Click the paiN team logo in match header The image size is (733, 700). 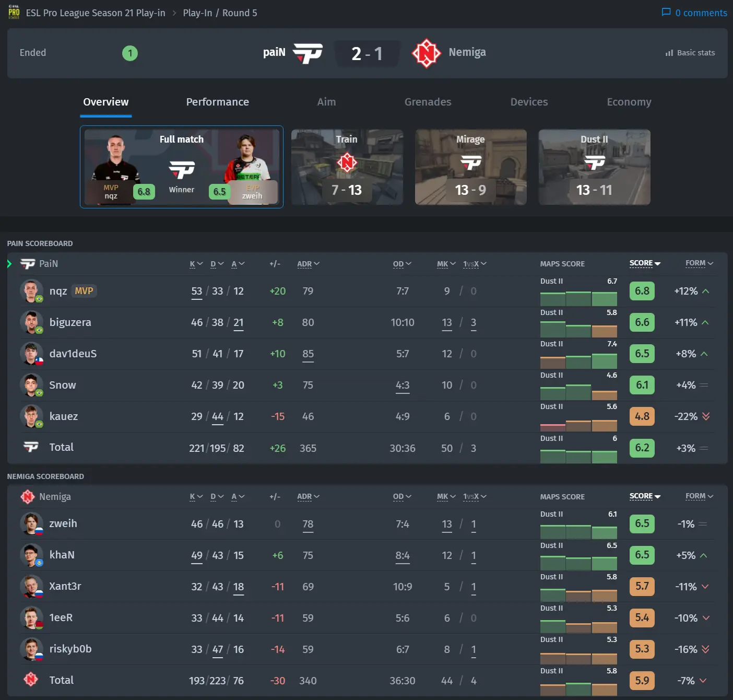[308, 53]
